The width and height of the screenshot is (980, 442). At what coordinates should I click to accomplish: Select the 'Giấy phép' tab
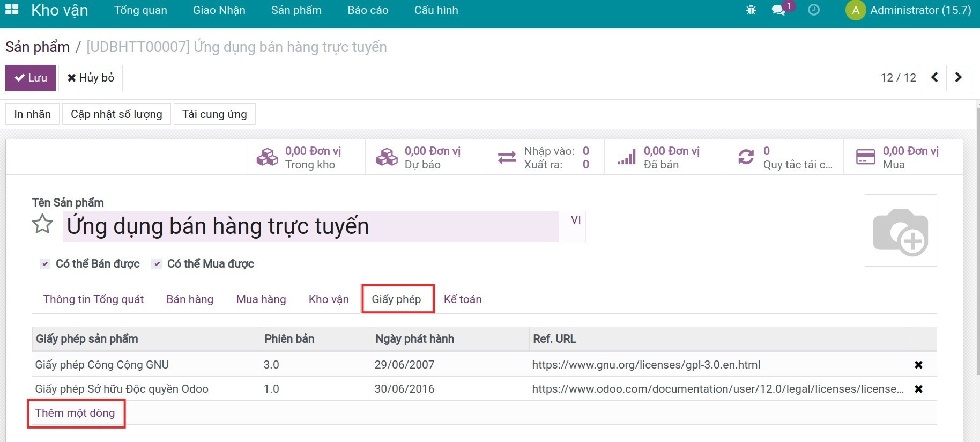(x=397, y=299)
